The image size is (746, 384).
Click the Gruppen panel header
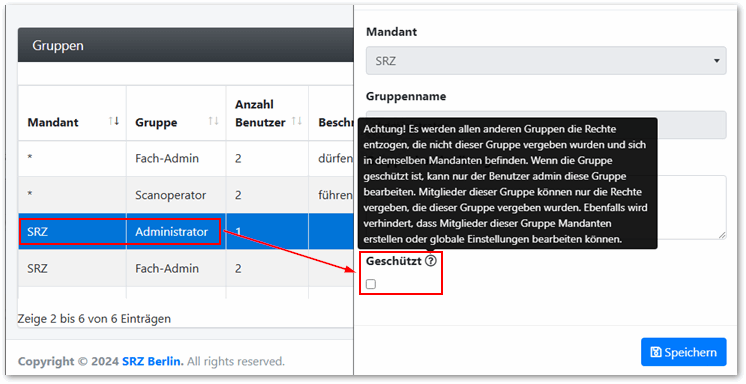(186, 45)
